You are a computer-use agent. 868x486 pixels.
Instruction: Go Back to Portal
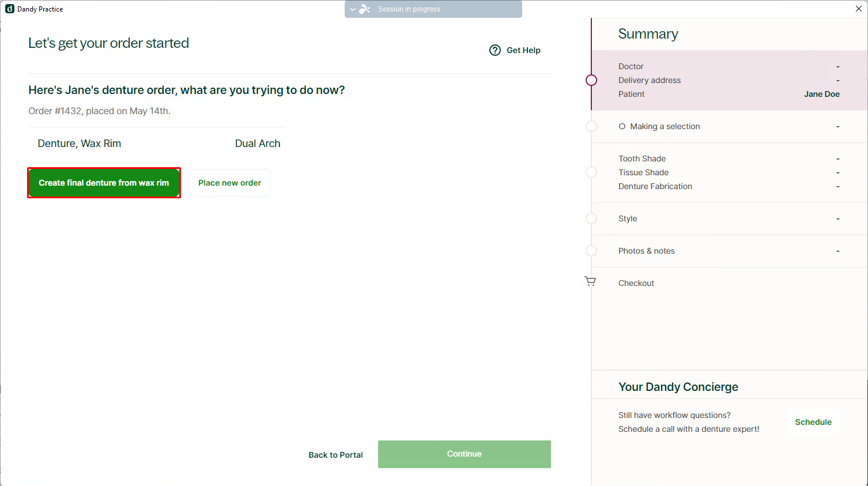click(x=335, y=455)
